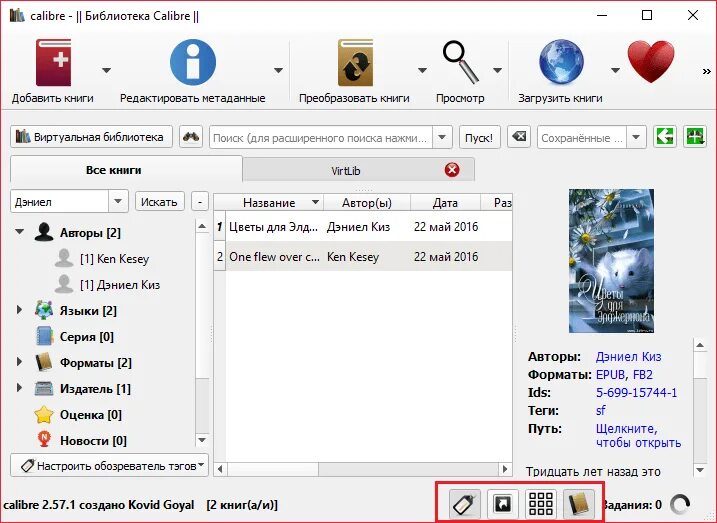Click the Виртуальная библиотека button
Viewport: 717px width, 523px height.
pos(91,137)
